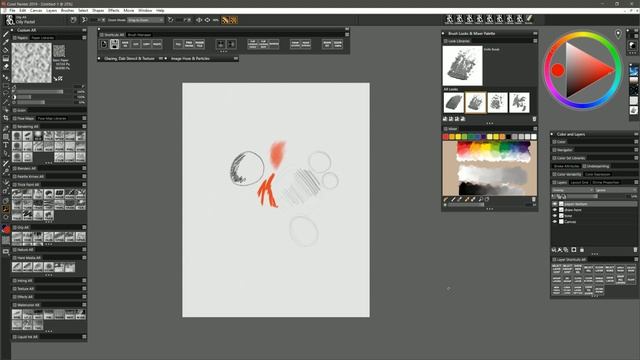Toggle visibility of the top layer

(555, 204)
